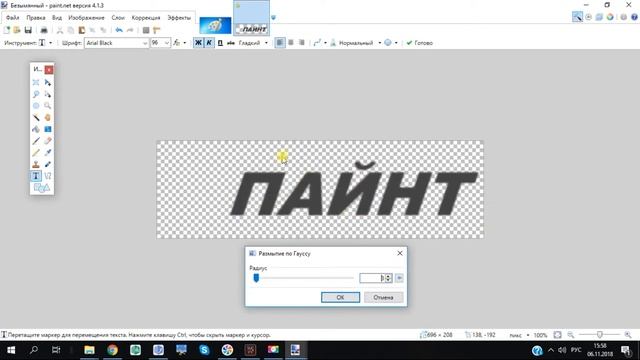Click Отмена in Gaussian blur dialog
Screen dimensions: 640x360
coord(383,297)
